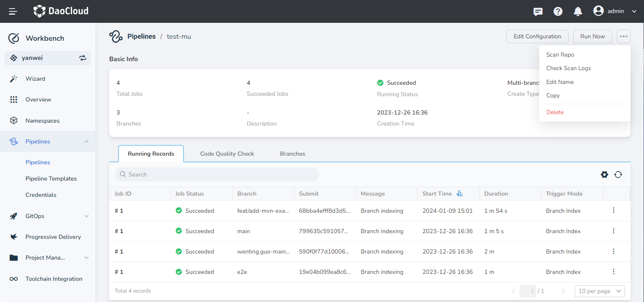644x302 pixels.
Task: Choose Delete in the dropdown menu
Action: [555, 112]
